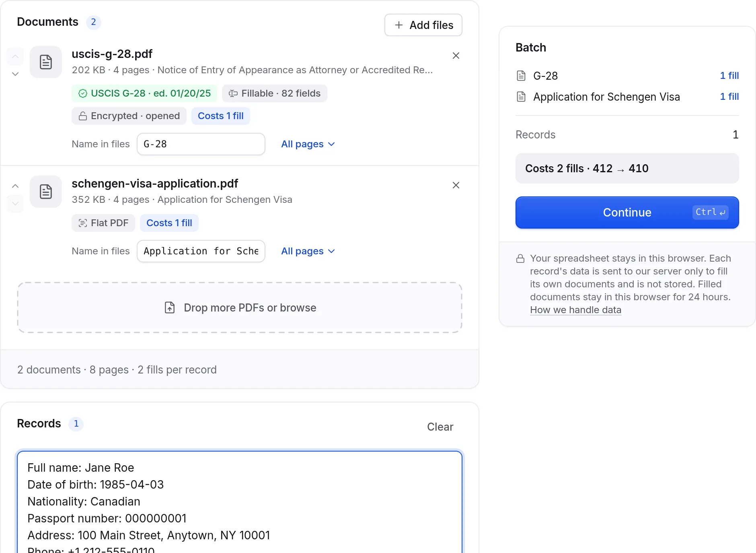Remove uscis-g-28.pdf with its X icon
This screenshot has width=756, height=553.
[x=456, y=56]
